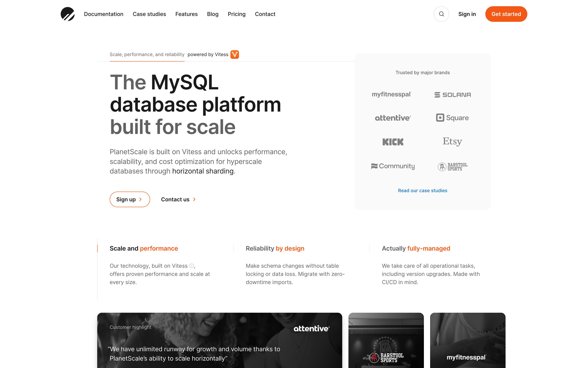Select Scale, performance, and reliability tab
Screen dimensions: 588x368
pyautogui.click(x=147, y=55)
